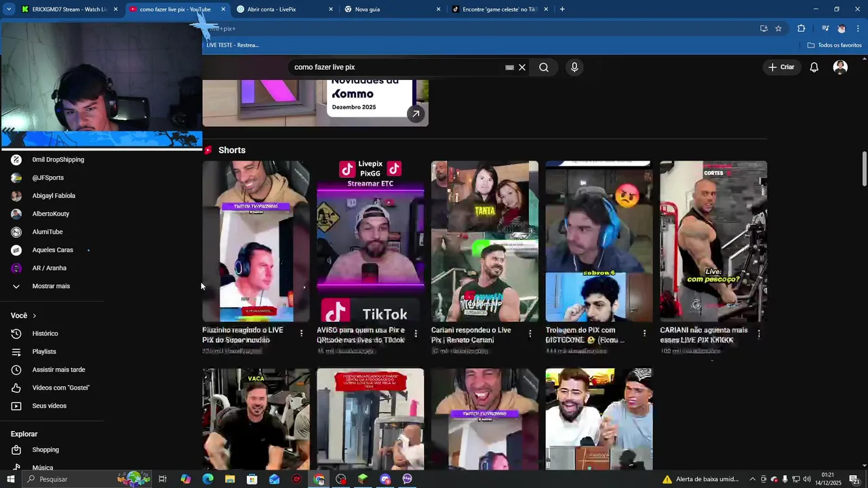Open Microsoft Edge from the taskbar
868x488 pixels.
(x=208, y=479)
